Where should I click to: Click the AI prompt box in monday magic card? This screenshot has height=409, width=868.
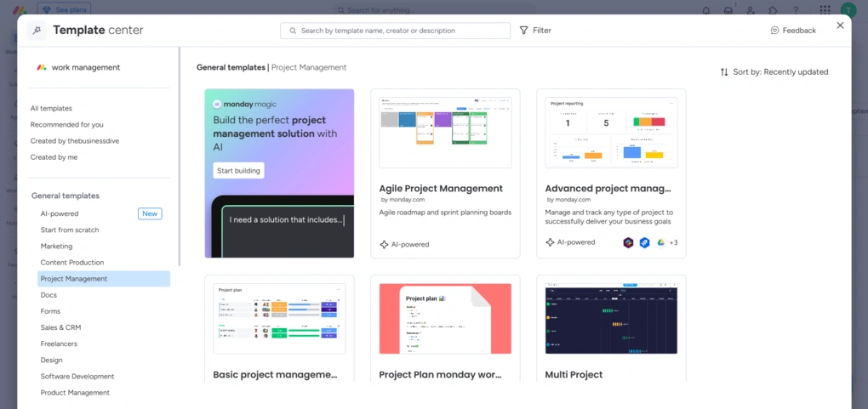(287, 230)
